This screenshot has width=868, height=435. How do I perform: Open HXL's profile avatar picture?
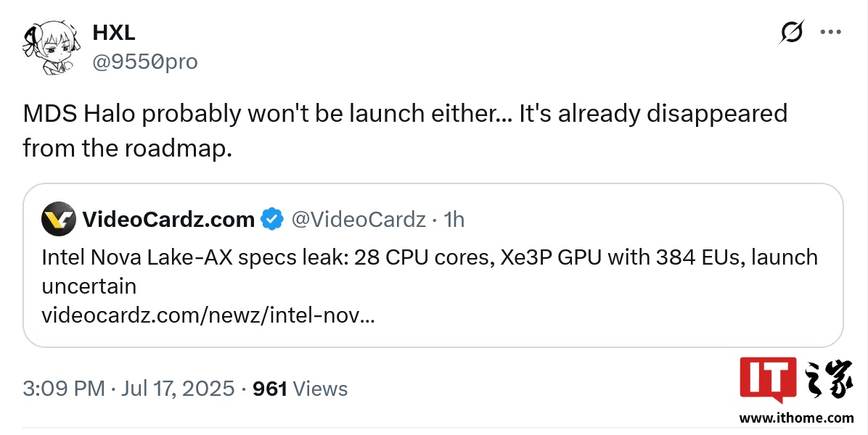tap(48, 48)
